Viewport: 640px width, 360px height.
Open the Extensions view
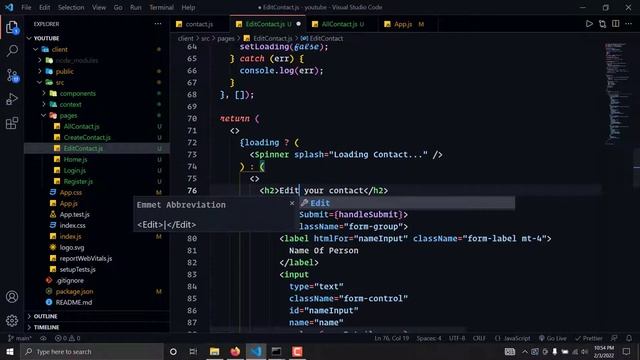(12, 123)
